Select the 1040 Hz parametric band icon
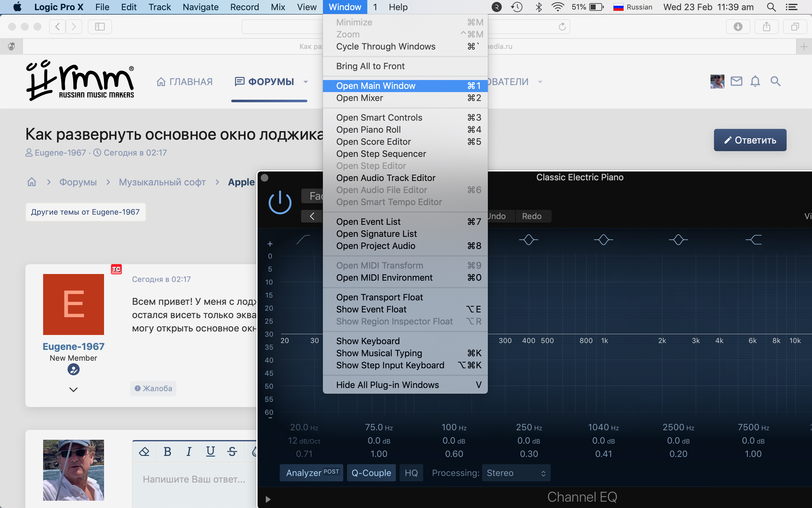The height and width of the screenshot is (508, 812). (x=604, y=239)
